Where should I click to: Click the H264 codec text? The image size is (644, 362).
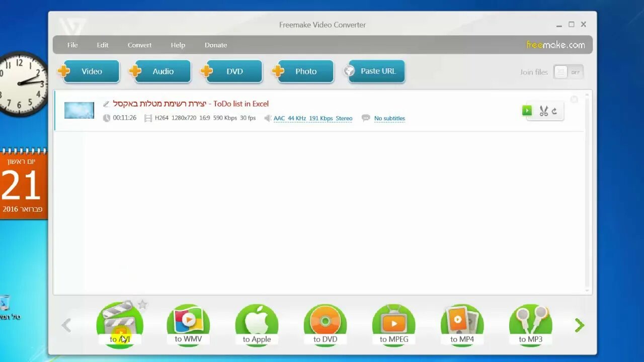coord(162,118)
